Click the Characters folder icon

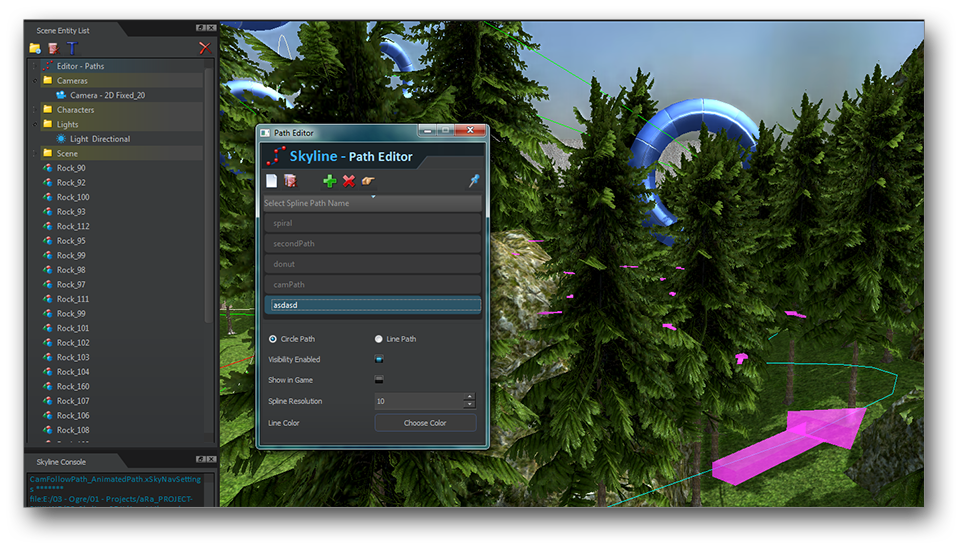(48, 109)
